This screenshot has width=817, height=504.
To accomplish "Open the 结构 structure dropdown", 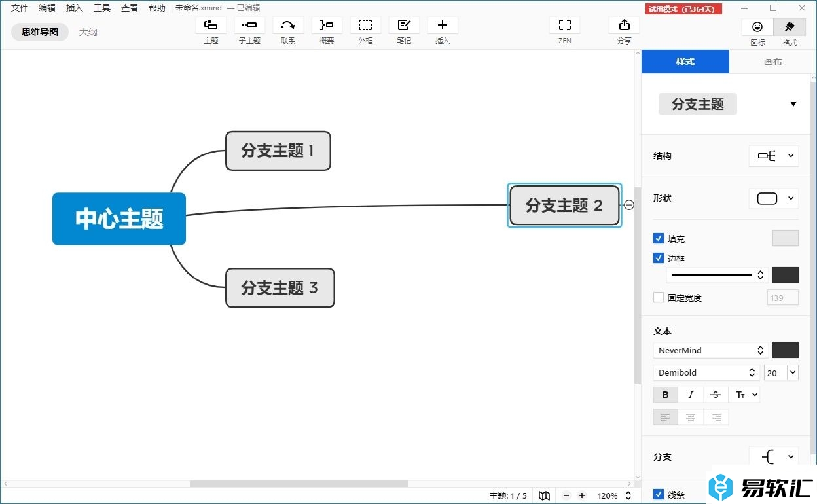I will (x=774, y=156).
